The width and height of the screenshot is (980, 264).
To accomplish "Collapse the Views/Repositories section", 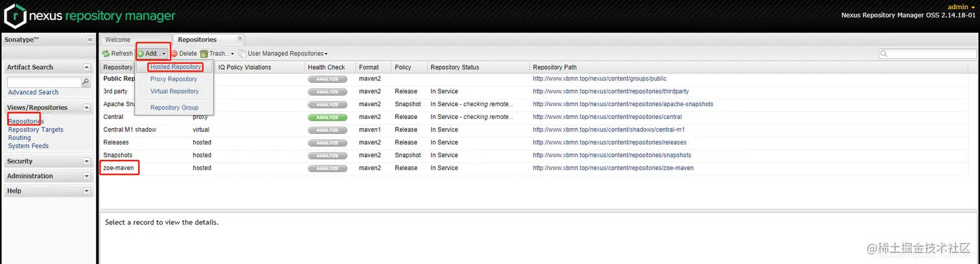I will (87, 107).
